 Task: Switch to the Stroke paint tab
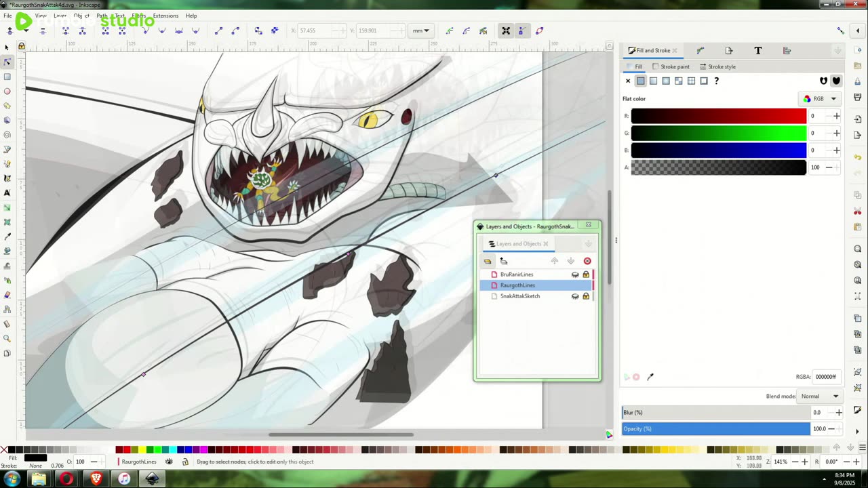(671, 66)
